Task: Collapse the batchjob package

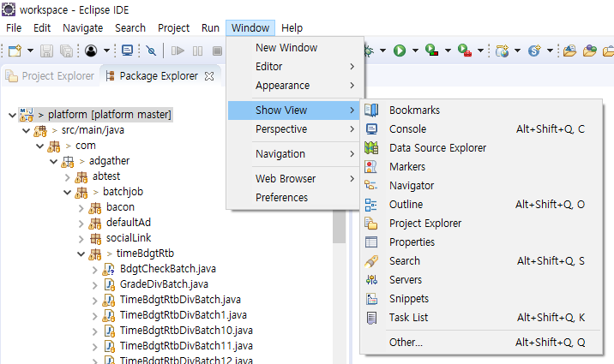Action: tap(68, 192)
